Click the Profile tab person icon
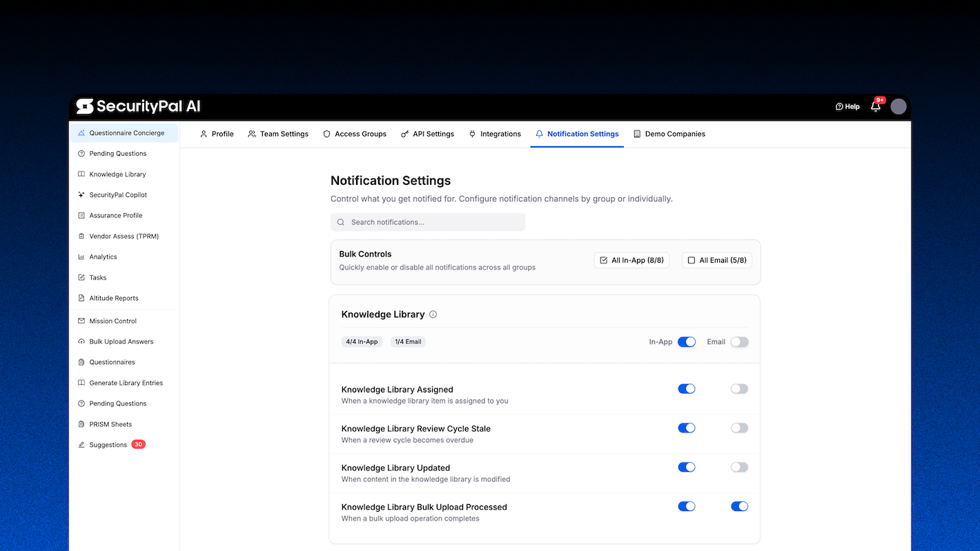Image resolution: width=980 pixels, height=551 pixels. pyautogui.click(x=204, y=134)
